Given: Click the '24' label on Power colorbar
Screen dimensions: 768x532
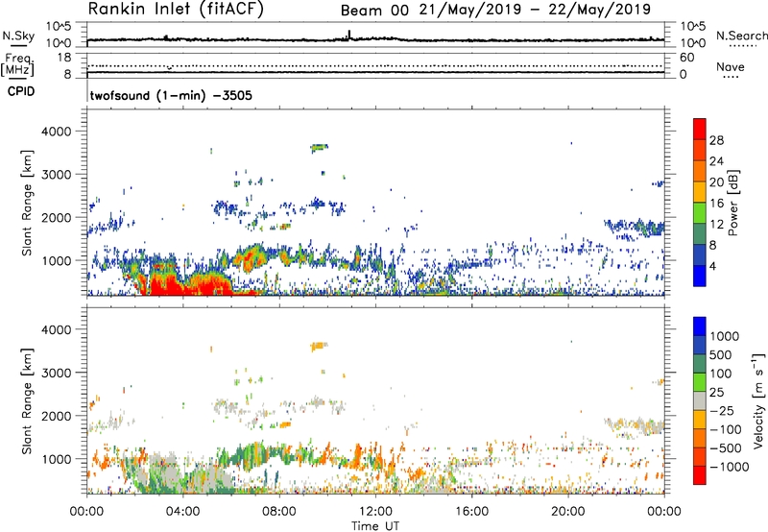Looking at the screenshot, I should click(x=716, y=161).
